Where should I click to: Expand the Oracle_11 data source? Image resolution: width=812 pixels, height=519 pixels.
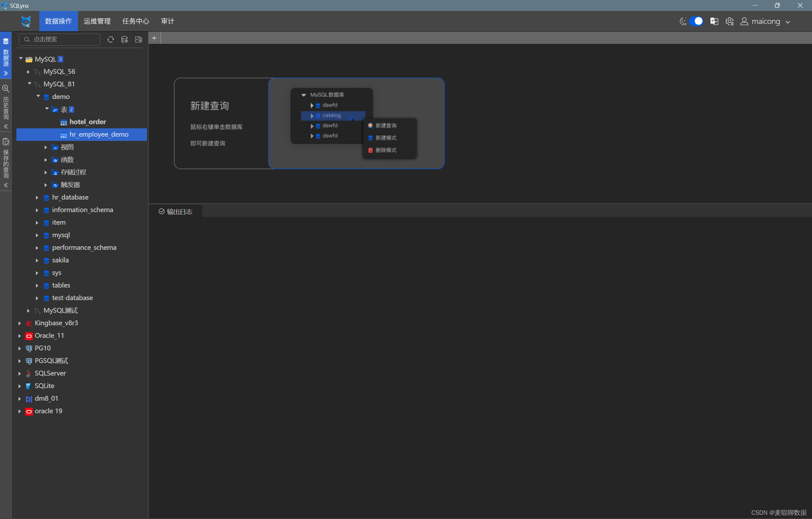[x=20, y=336]
